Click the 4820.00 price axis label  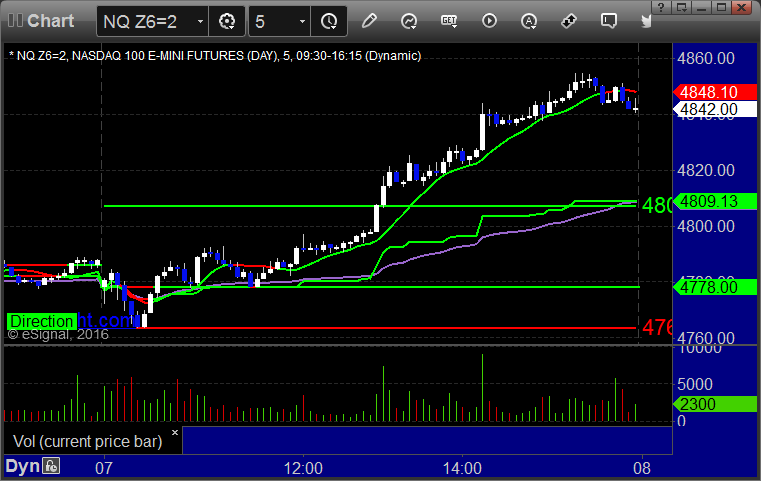pyautogui.click(x=706, y=170)
